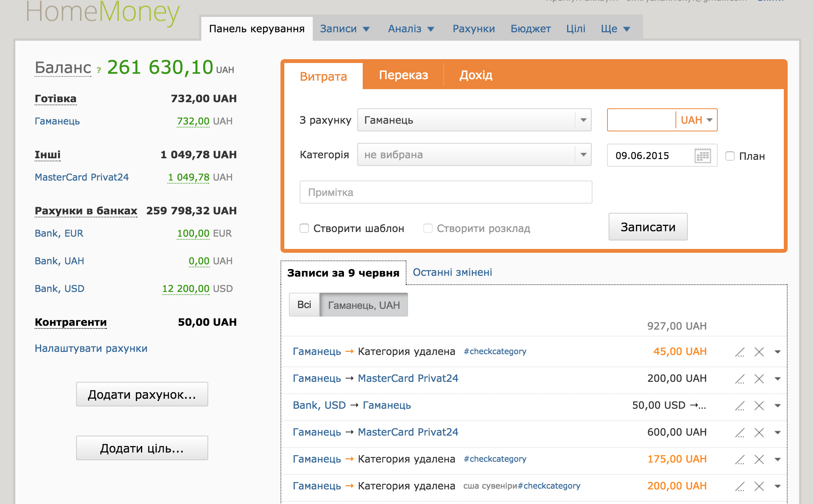The width and height of the screenshot is (813, 504).
Task: Enable Створити шаблон checkbox
Action: (x=304, y=228)
